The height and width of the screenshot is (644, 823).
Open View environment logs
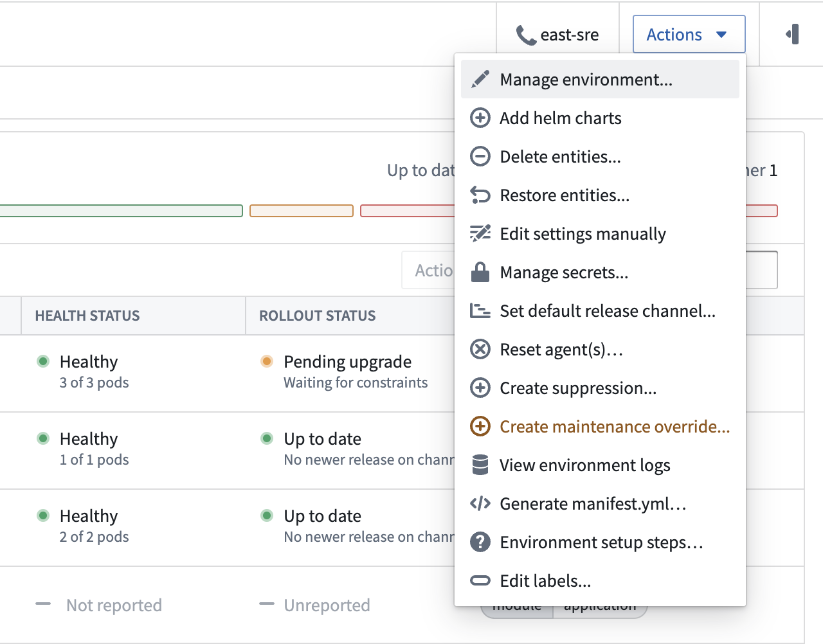pyautogui.click(x=600, y=465)
